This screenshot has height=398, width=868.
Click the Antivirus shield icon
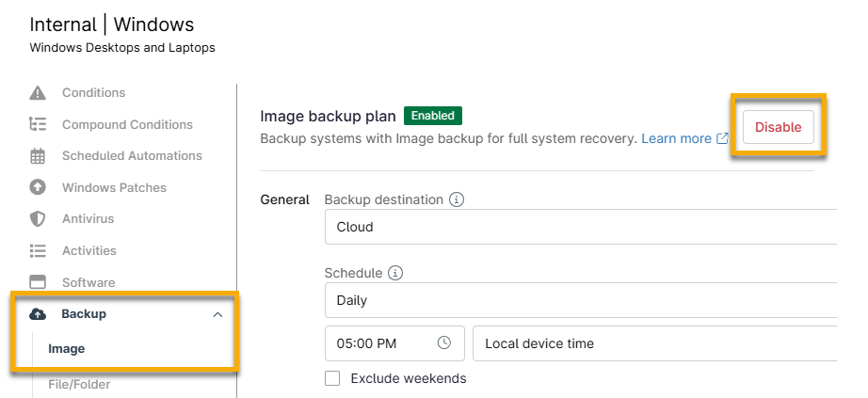point(38,219)
